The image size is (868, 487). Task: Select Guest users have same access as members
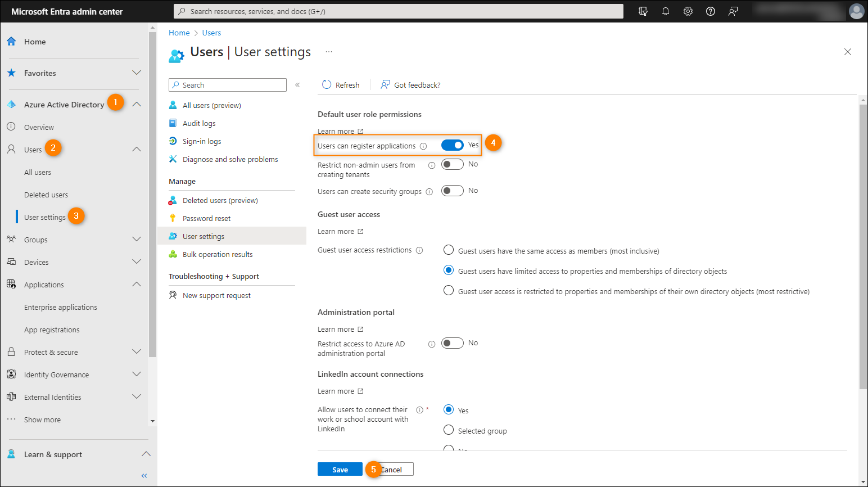(x=449, y=250)
